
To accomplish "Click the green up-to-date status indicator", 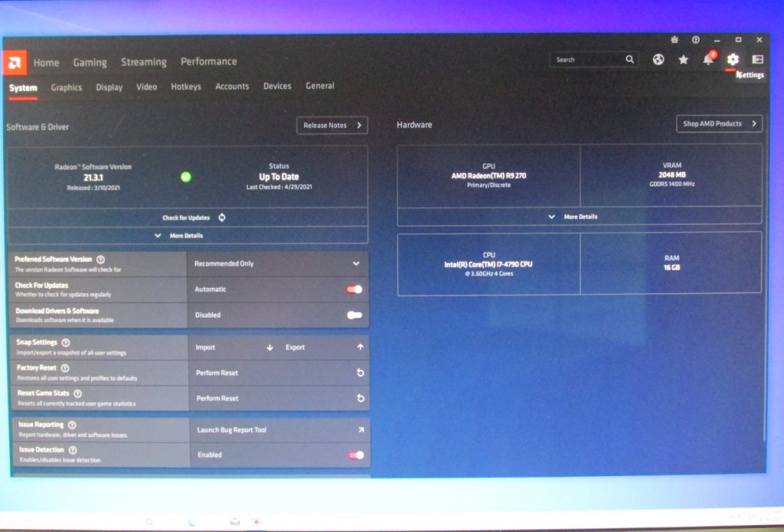I will pos(186,177).
